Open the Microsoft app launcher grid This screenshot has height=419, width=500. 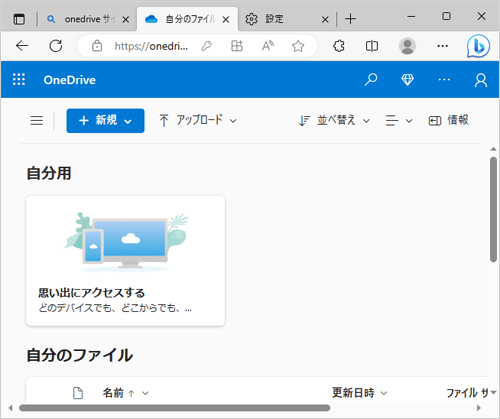pyautogui.click(x=19, y=80)
